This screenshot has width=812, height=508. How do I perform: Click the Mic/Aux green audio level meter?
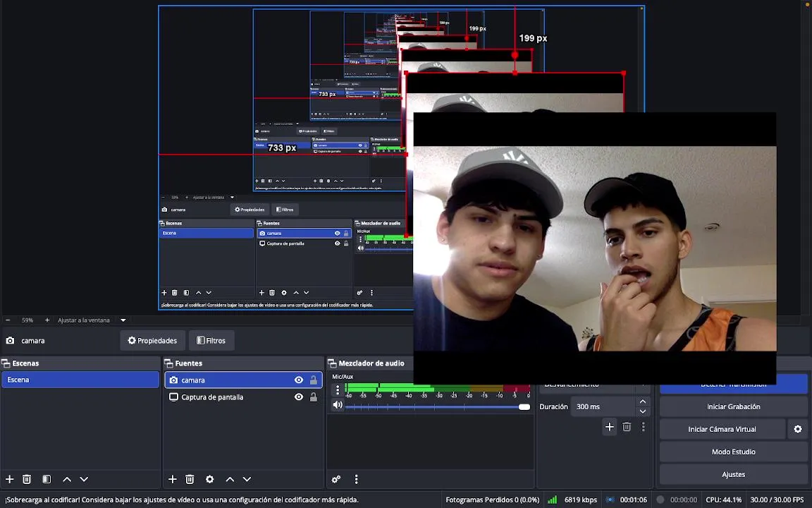pos(437,387)
